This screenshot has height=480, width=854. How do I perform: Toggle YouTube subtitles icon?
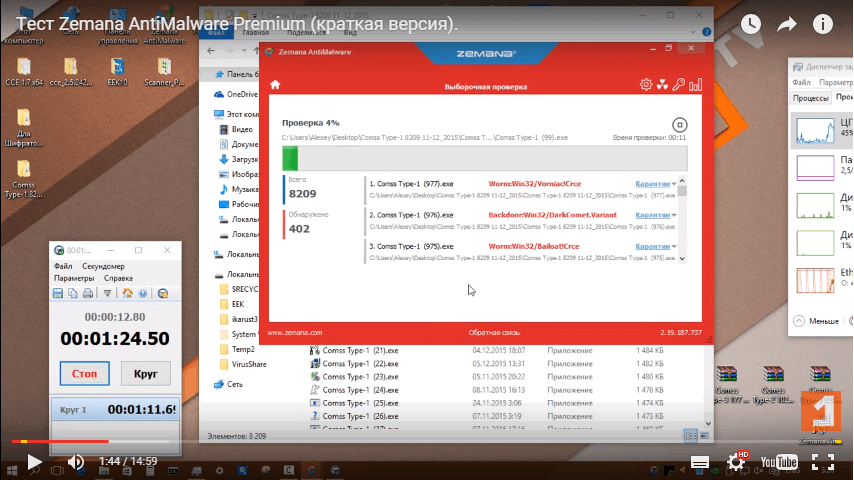(x=700, y=462)
